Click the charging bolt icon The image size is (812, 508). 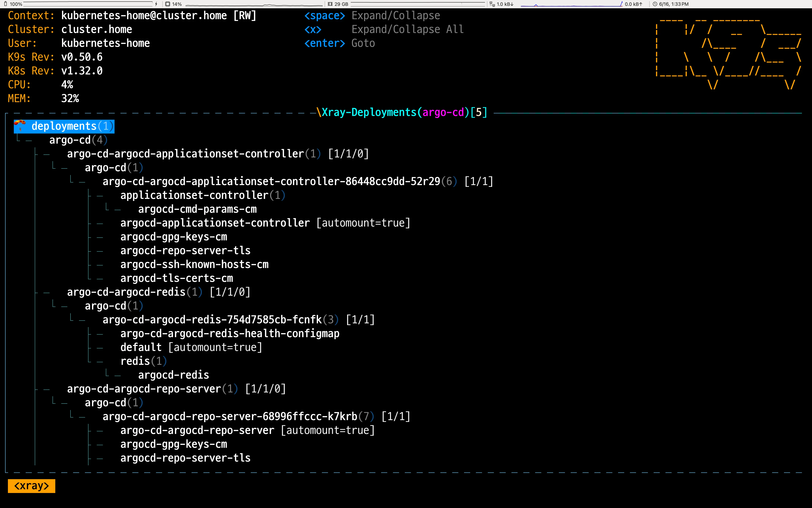point(156,4)
